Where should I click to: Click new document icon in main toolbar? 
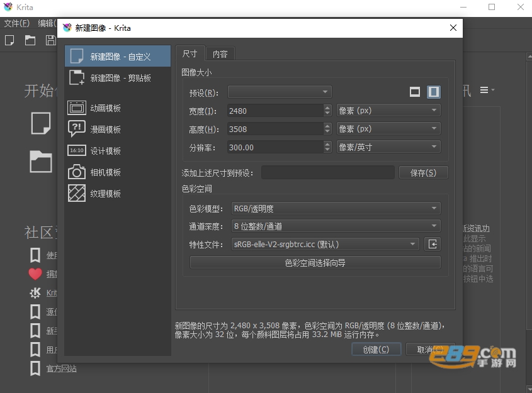pyautogui.click(x=9, y=40)
